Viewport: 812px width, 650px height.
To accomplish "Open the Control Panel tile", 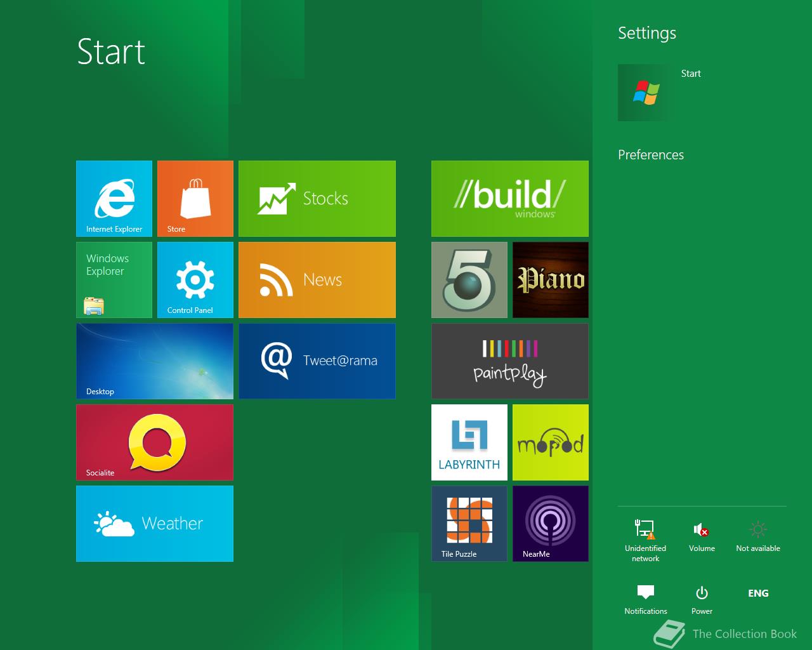I will pos(195,280).
